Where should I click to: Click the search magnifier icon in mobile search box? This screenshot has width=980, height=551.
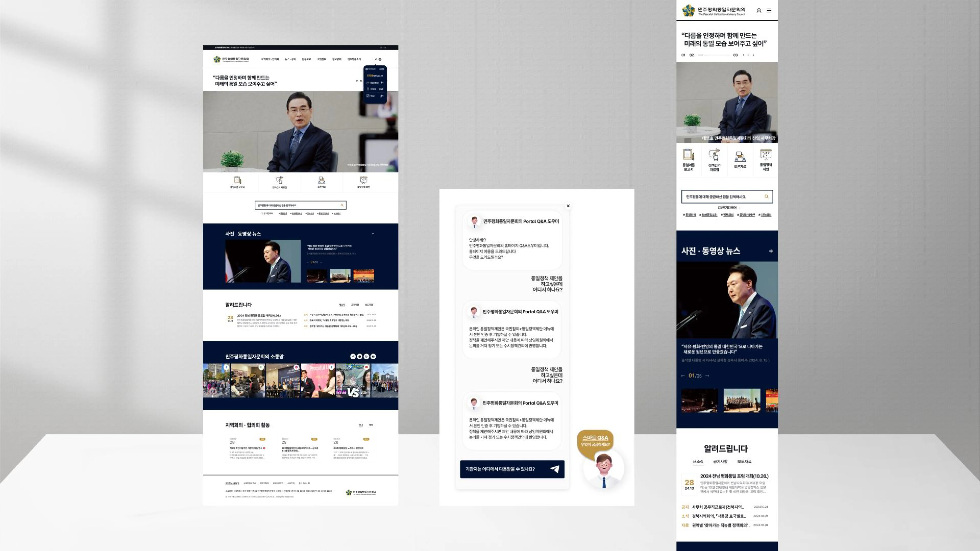click(766, 197)
